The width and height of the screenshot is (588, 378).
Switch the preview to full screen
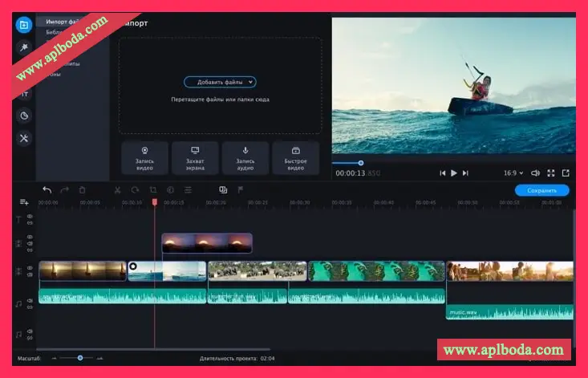point(551,173)
